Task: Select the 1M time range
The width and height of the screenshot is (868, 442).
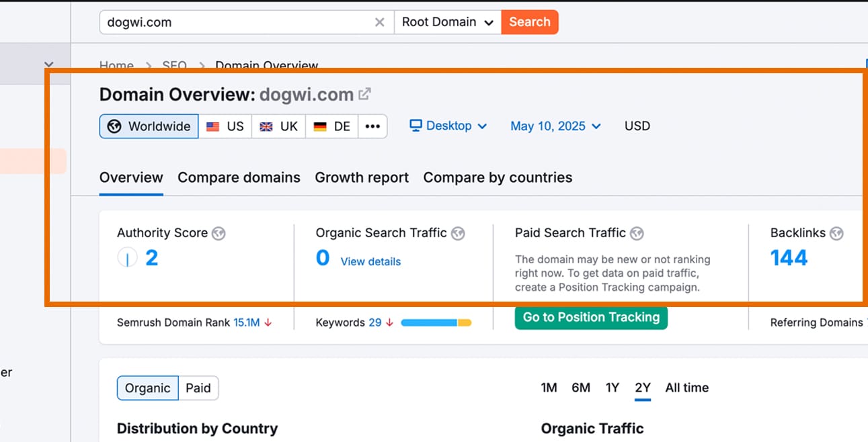Action: (x=549, y=388)
